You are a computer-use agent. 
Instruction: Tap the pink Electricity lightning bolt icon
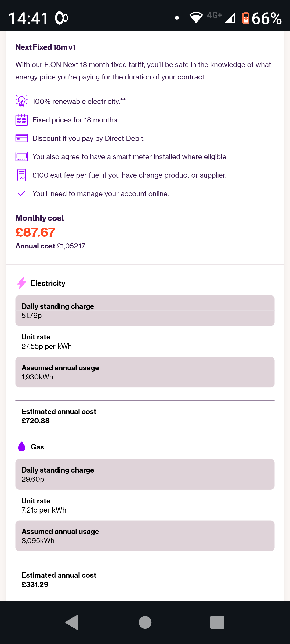point(22,283)
